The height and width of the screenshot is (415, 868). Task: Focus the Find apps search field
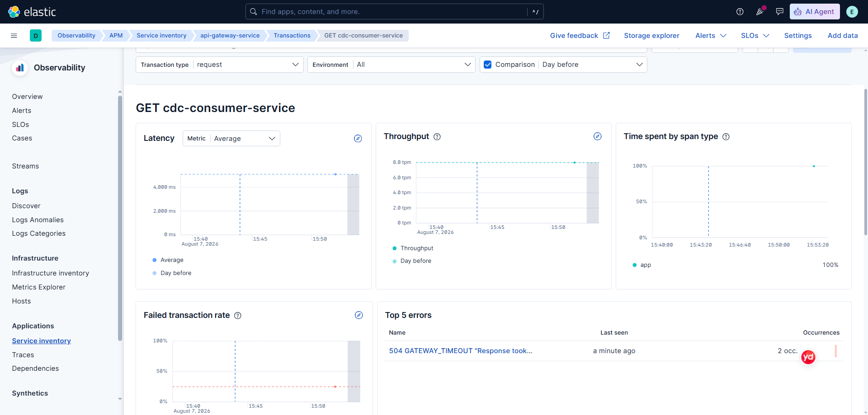coord(394,12)
